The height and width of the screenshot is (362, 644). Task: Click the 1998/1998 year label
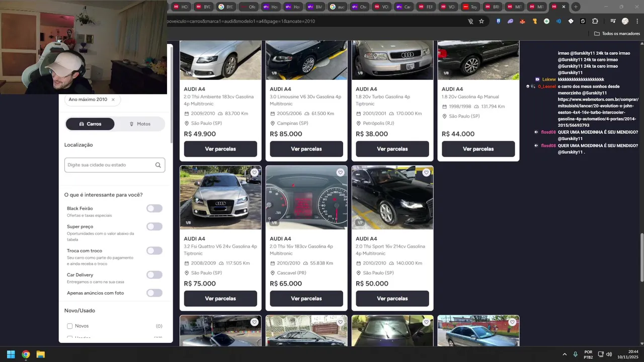click(460, 107)
